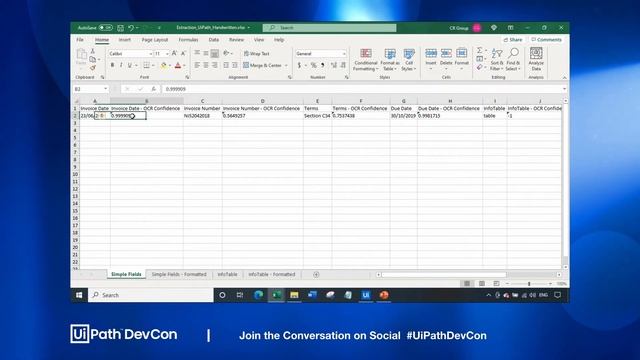Click the Middle Align icon

coord(206,53)
